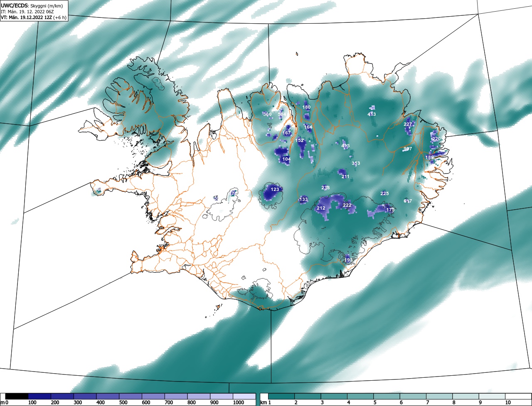The image size is (532, 406).
Task: Select the '123' value inside the glacier outline
Action: pyautogui.click(x=275, y=189)
